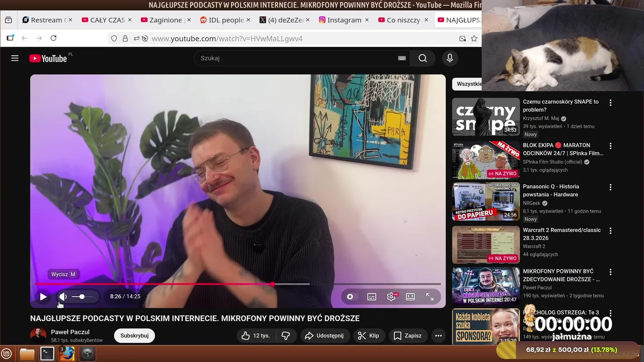Open BLOK EKIPA MARATON video title

(x=563, y=149)
